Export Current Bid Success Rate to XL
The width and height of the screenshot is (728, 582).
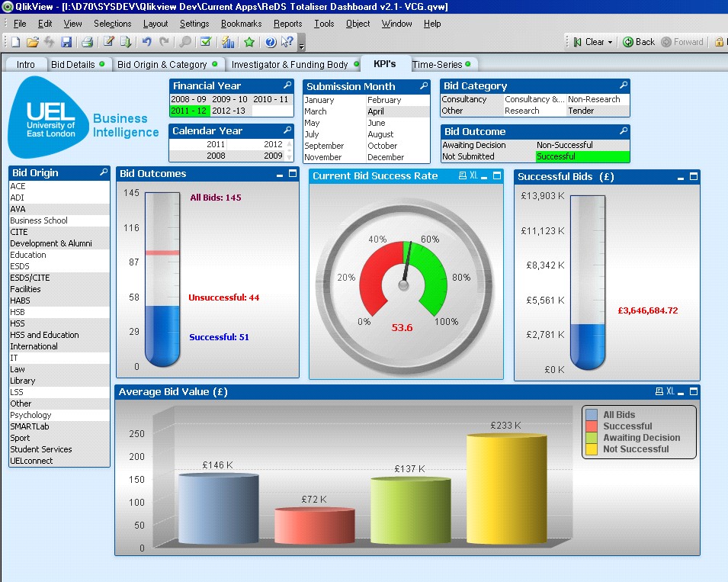473,175
